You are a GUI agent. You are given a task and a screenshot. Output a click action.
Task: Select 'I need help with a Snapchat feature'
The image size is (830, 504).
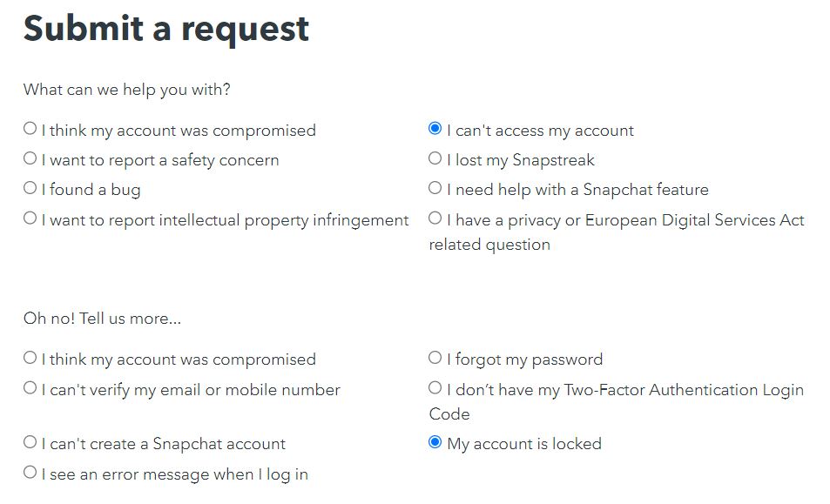point(435,189)
